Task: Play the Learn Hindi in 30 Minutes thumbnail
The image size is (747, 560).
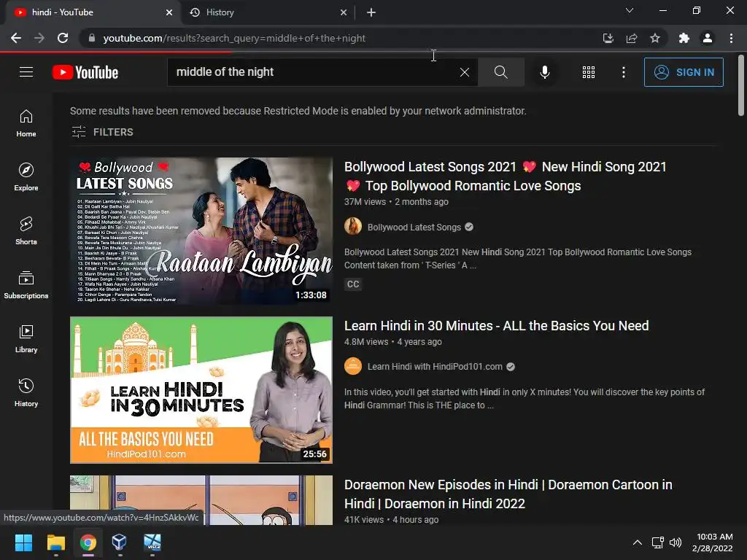Action: pos(201,390)
